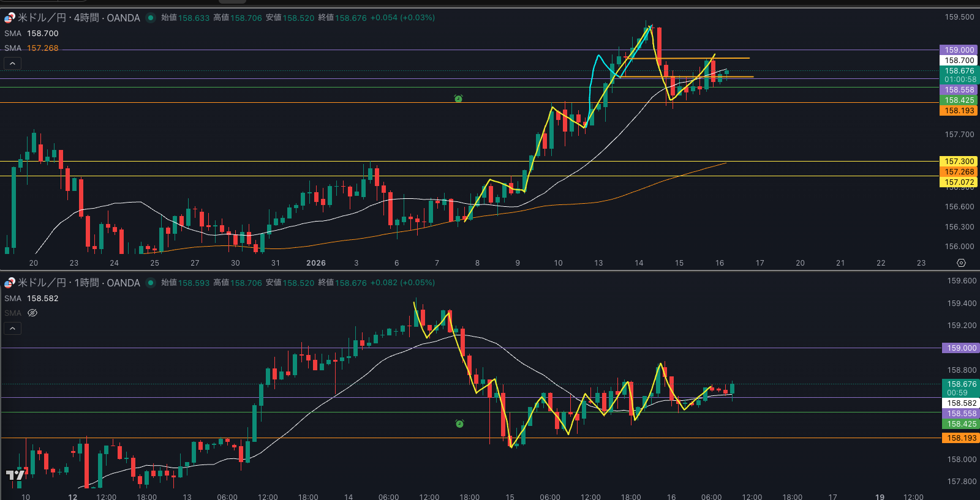Click the 米ドル/円 4時間 symbol title
Viewport: 980px width, 500px height.
tap(78, 18)
